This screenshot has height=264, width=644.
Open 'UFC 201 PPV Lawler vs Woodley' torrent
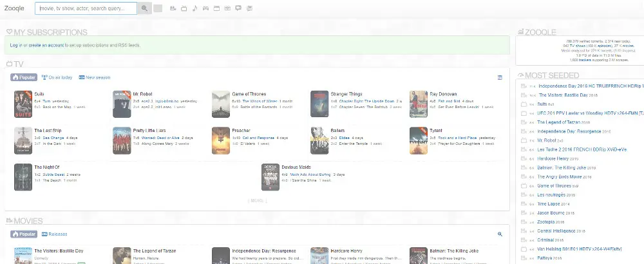coord(590,113)
